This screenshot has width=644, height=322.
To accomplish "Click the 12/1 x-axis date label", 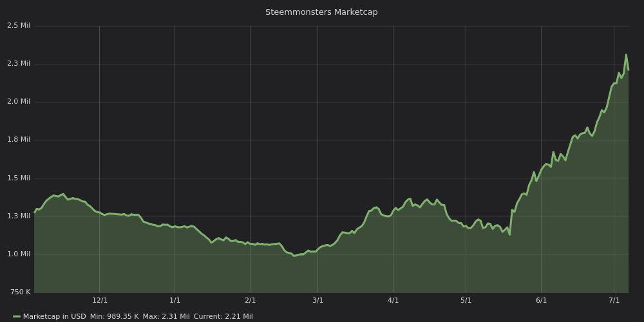I will [100, 300].
